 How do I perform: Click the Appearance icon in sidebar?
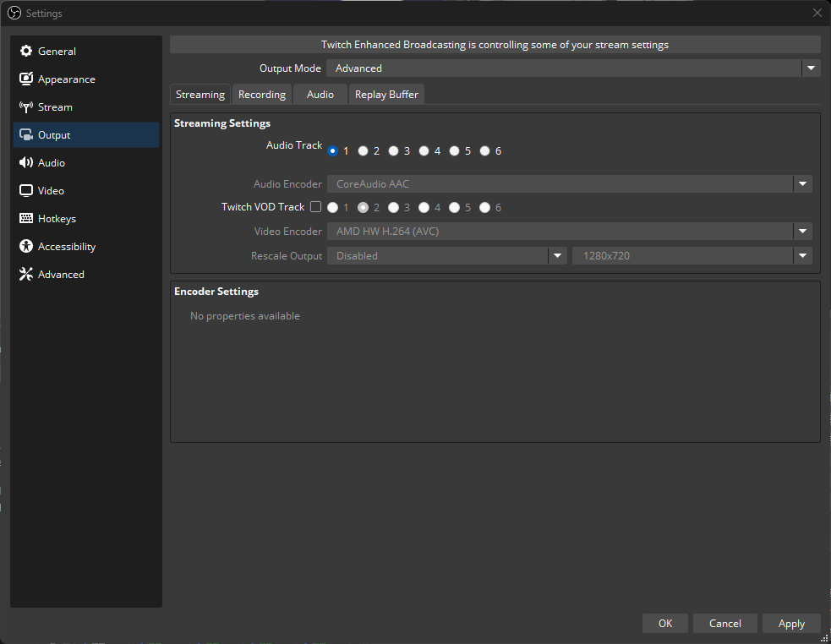26,79
